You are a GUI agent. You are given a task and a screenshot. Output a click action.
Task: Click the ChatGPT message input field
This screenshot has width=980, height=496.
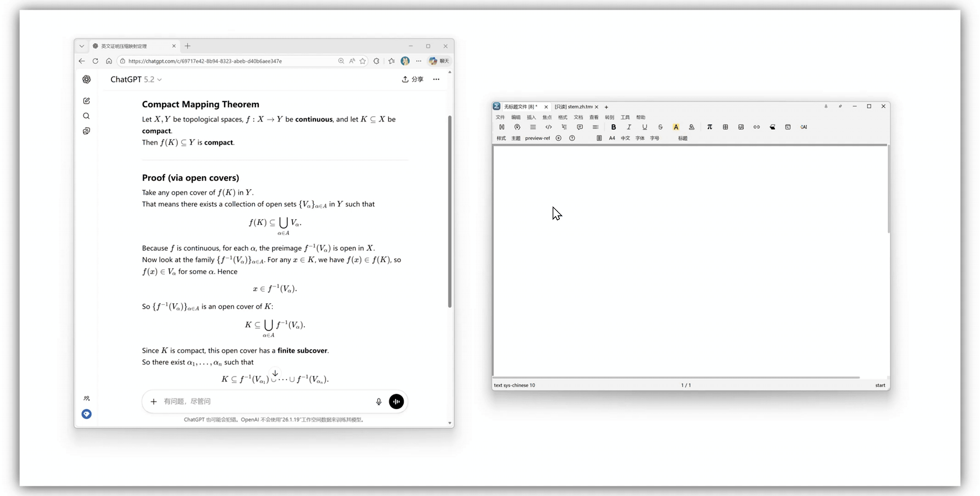[266, 401]
